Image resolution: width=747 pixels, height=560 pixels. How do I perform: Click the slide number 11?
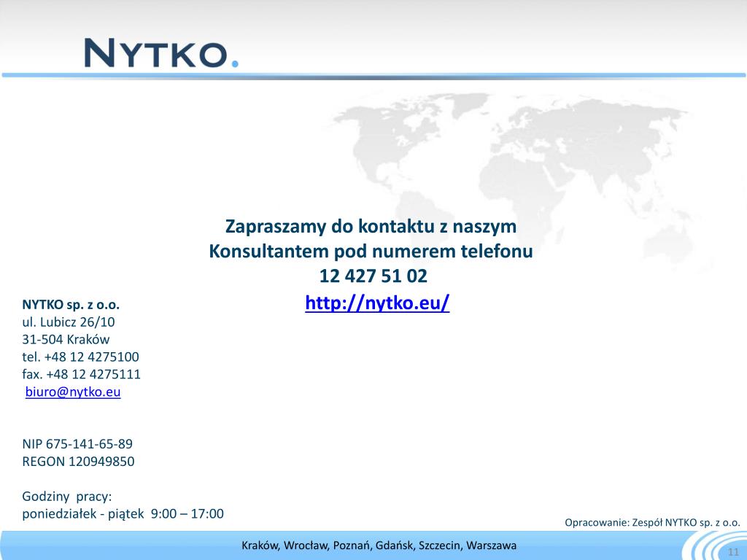pyautogui.click(x=733, y=553)
